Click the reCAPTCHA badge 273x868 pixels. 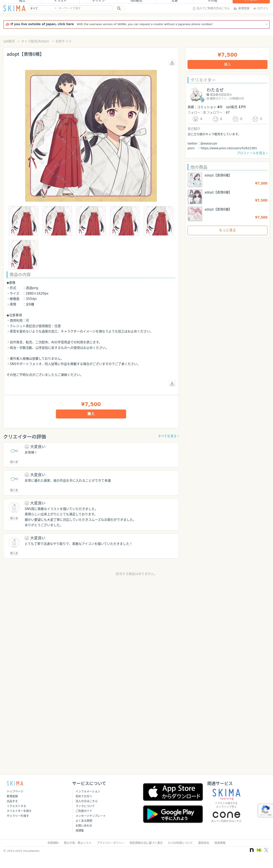click(x=266, y=810)
